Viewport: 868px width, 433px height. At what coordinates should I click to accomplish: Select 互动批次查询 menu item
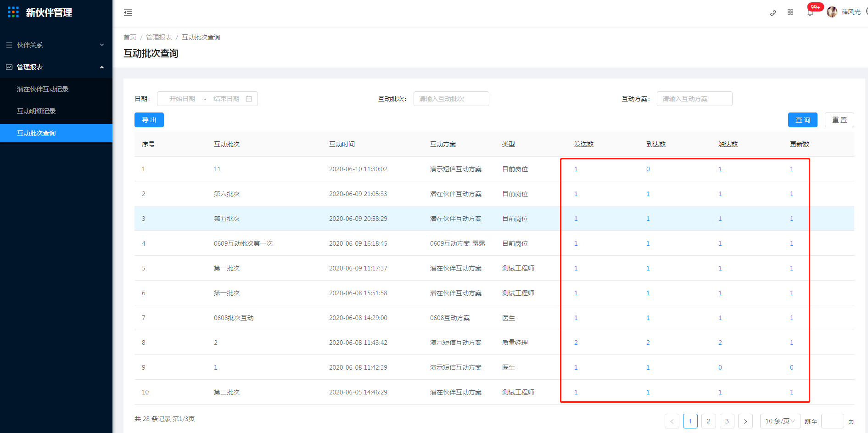click(56, 133)
